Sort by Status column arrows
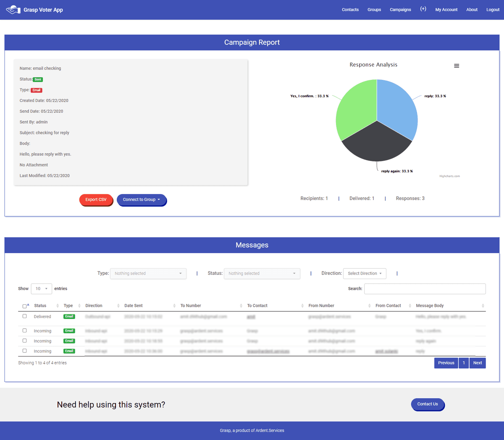The image size is (504, 440). pyautogui.click(x=58, y=306)
